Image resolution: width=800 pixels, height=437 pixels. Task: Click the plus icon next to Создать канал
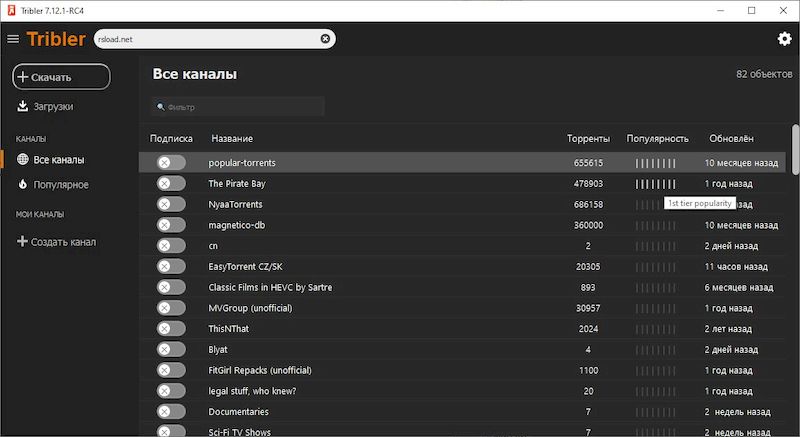click(22, 241)
